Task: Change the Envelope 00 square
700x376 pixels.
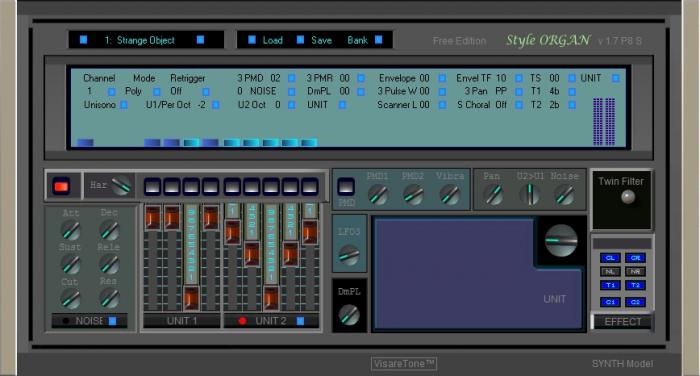Action: coord(442,79)
